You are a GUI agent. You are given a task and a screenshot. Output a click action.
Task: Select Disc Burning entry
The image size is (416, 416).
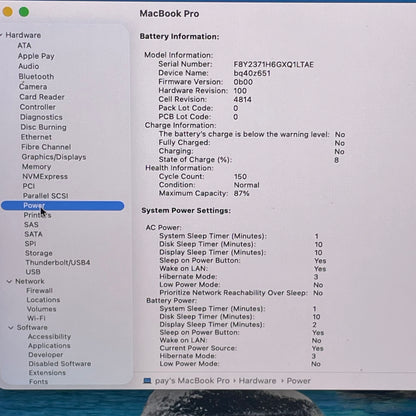click(x=43, y=127)
